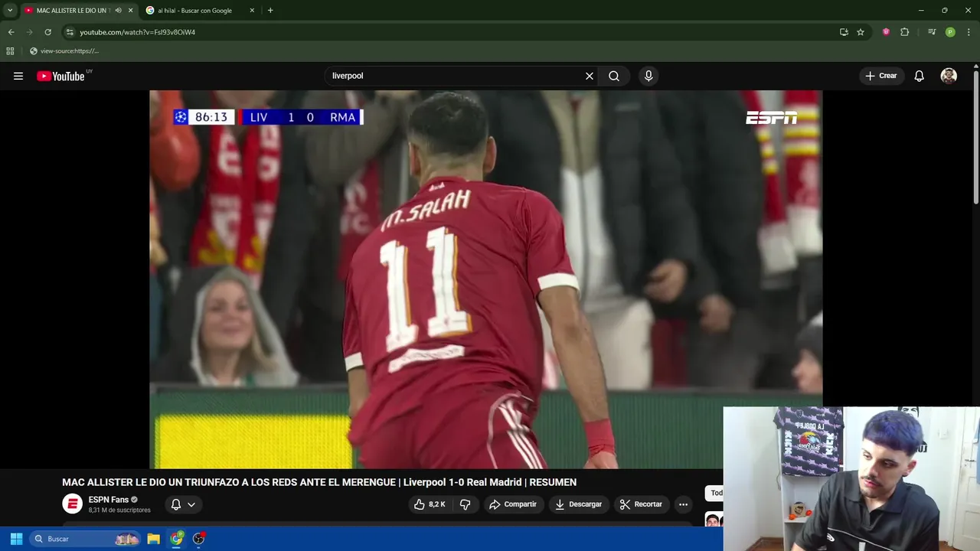Screen dimensions: 980x551
Task: Open media controls music note icon
Action: (x=932, y=32)
